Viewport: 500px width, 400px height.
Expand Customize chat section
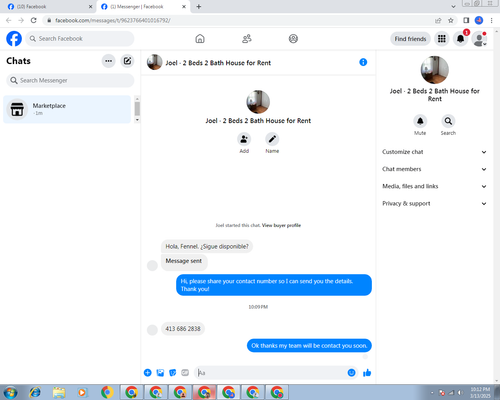[434, 152]
